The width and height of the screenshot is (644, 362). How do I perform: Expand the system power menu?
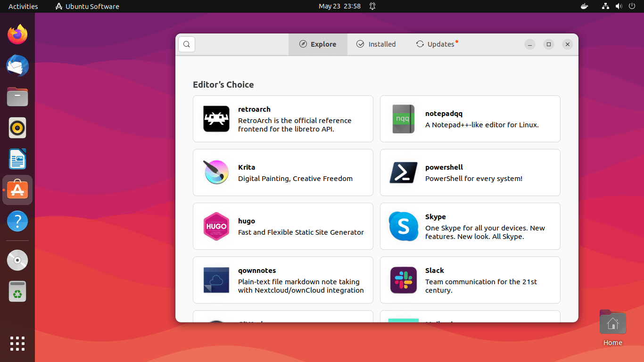(632, 6)
